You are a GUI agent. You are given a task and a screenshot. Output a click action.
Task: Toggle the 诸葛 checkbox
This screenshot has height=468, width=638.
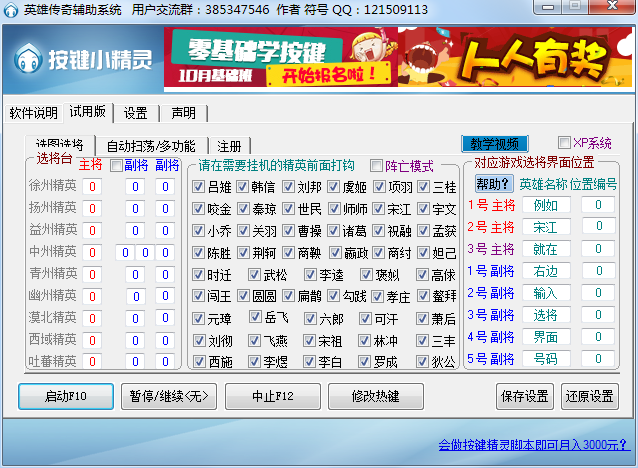(333, 231)
